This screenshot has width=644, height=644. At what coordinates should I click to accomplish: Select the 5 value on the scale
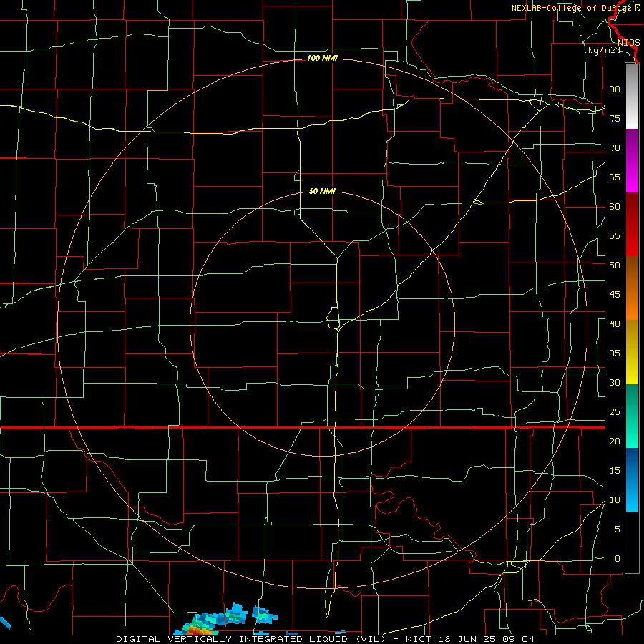618,530
